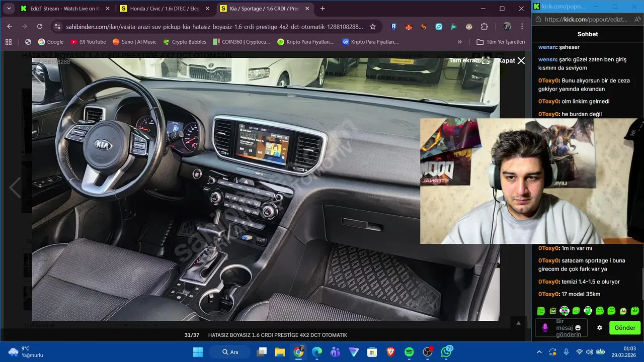Viewport: 644px width, 362px height.
Task: Open taskbar search Ara
Action: (x=231, y=352)
